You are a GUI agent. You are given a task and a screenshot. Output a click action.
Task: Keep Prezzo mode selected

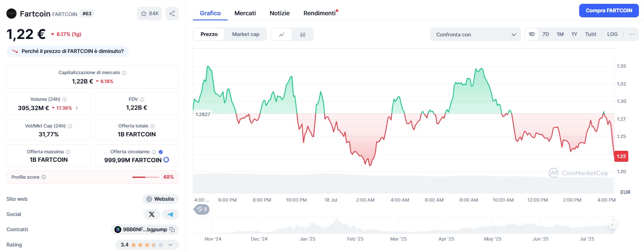coord(209,34)
